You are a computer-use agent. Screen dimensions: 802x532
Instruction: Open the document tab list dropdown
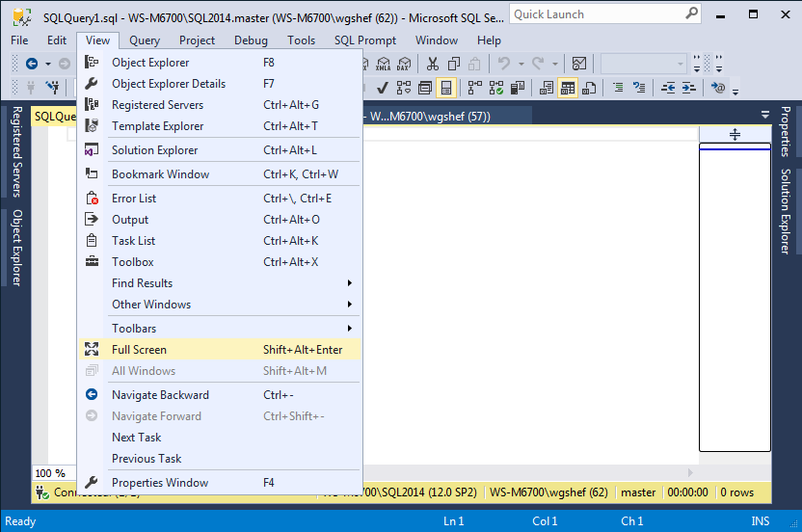[x=765, y=115]
